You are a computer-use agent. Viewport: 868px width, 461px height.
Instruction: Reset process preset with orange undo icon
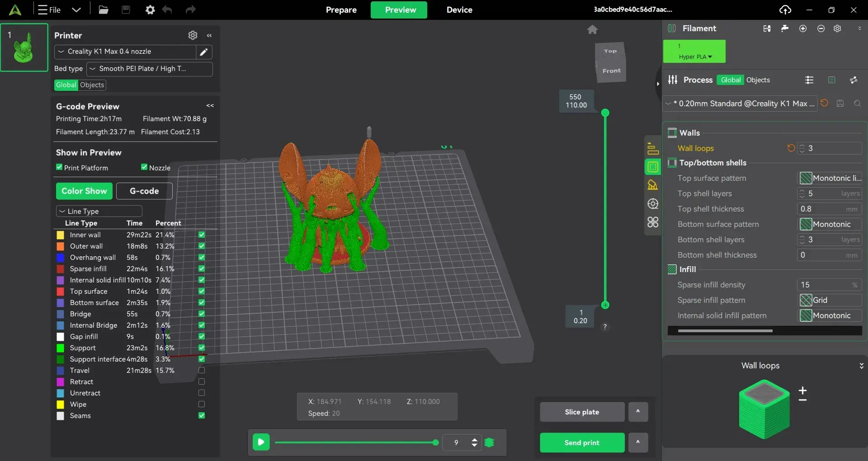tap(825, 103)
